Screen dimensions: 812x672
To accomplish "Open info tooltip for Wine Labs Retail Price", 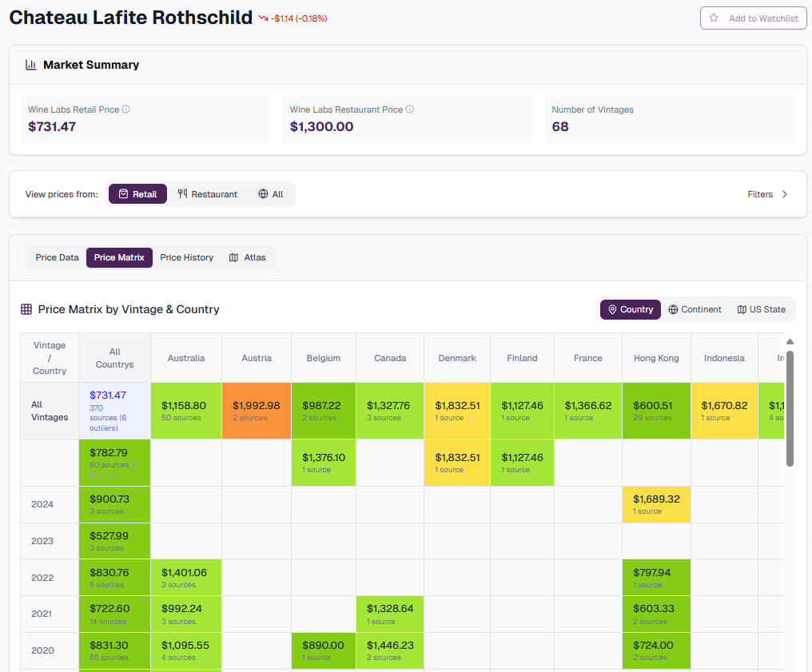I will pyautogui.click(x=125, y=109).
